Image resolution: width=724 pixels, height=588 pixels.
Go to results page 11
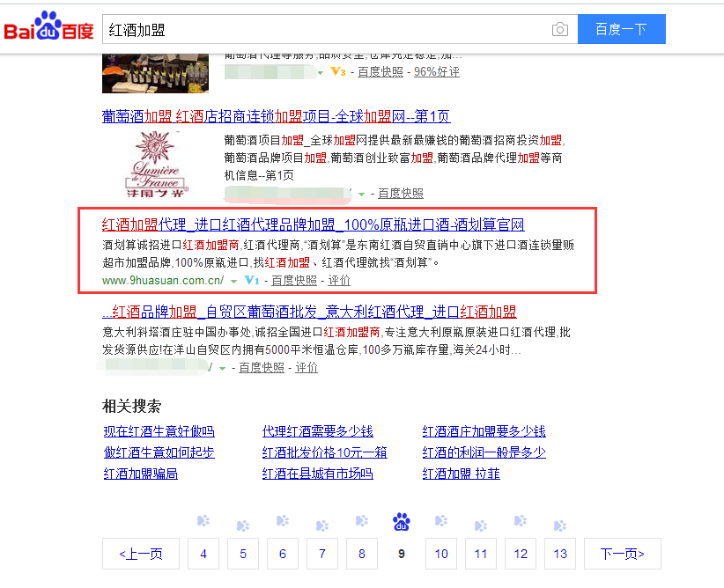pos(481,554)
